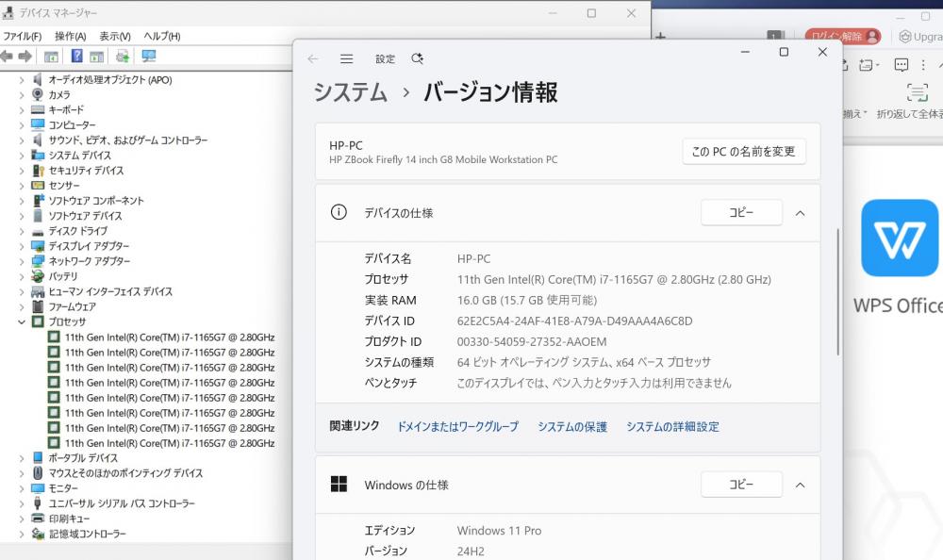Open the システムの詳細設定 link
The width and height of the screenshot is (943, 560).
click(x=672, y=427)
